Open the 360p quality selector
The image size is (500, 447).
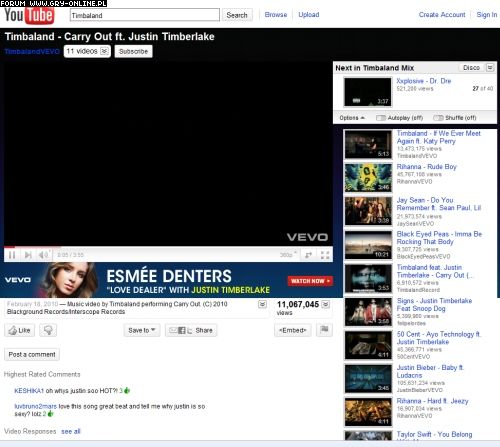(x=288, y=255)
